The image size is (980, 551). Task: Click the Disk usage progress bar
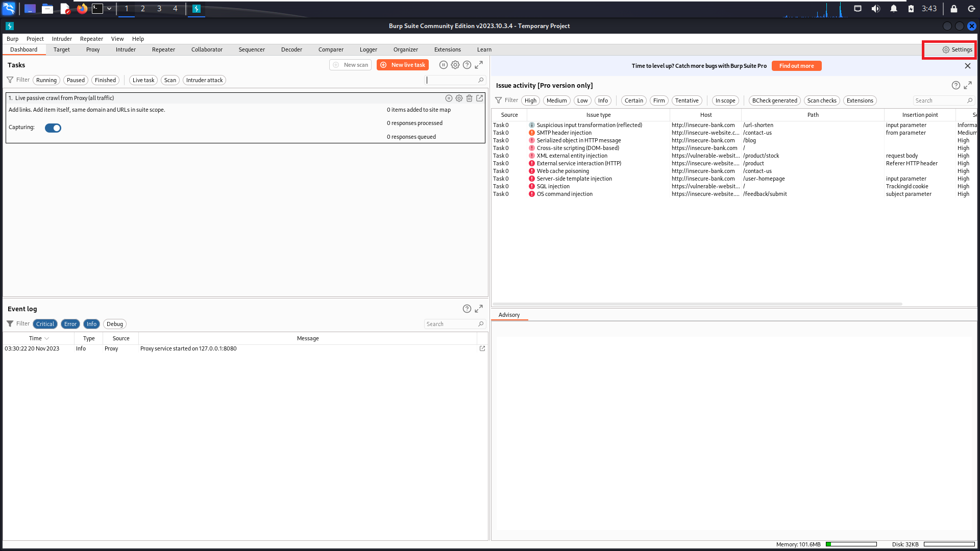949,544
